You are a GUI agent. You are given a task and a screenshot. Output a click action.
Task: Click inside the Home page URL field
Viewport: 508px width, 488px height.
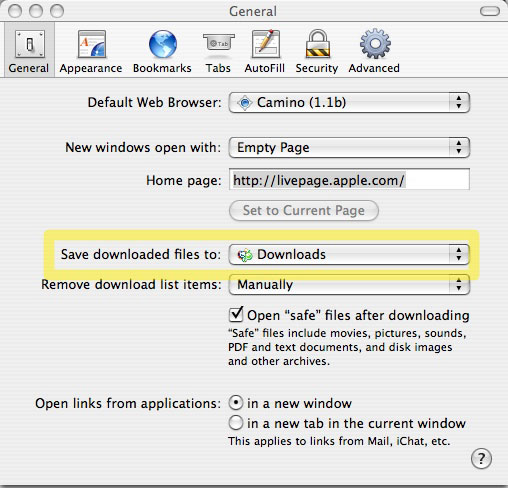349,180
